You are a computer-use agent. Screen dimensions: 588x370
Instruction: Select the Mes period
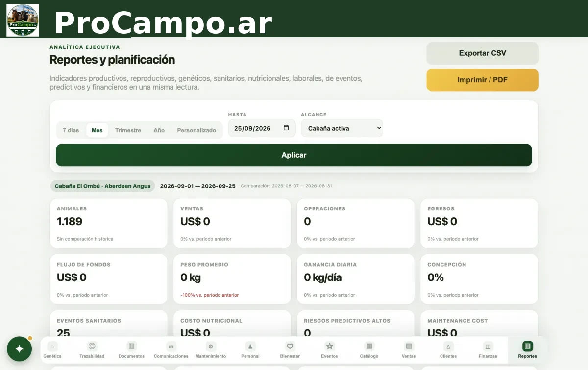coord(97,130)
